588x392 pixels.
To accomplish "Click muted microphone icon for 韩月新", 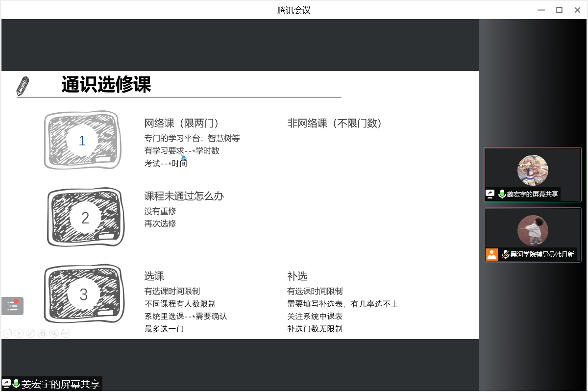I will coord(505,254).
